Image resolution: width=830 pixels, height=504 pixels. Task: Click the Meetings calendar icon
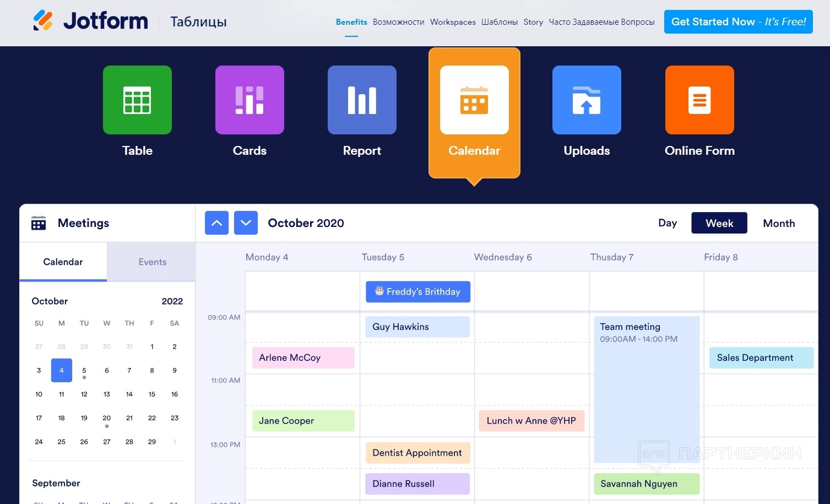click(x=39, y=223)
